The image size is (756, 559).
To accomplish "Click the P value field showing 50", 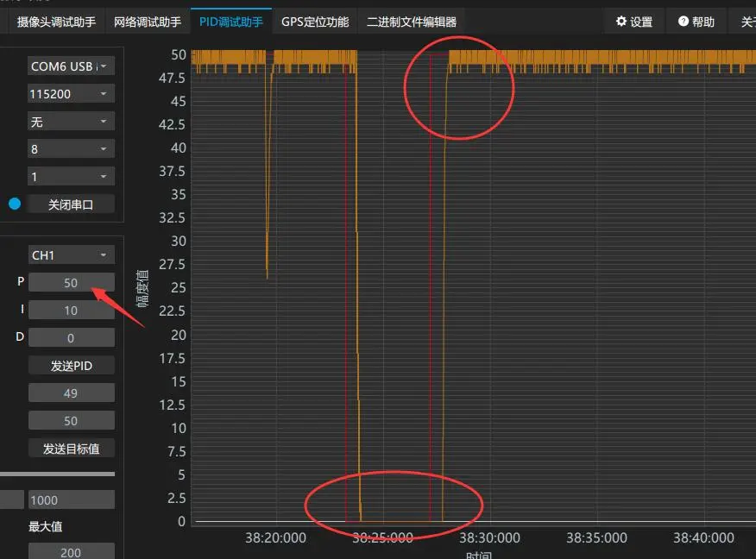I will coord(71,283).
